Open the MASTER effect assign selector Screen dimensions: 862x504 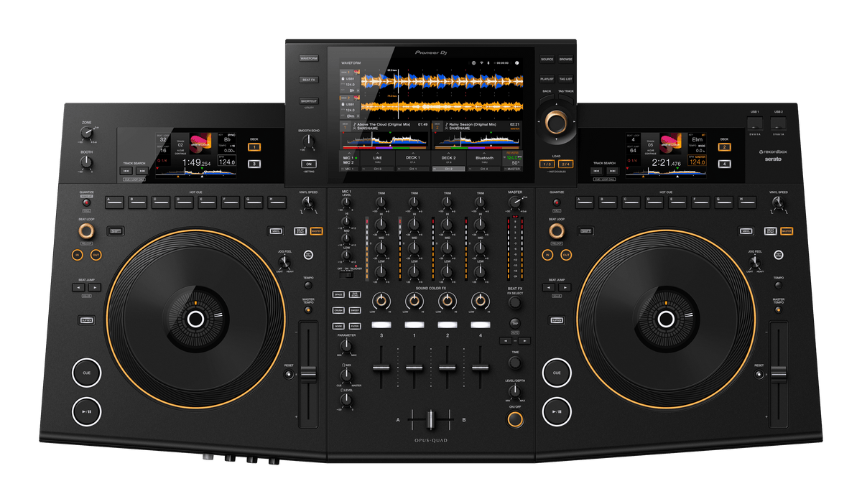514,169
